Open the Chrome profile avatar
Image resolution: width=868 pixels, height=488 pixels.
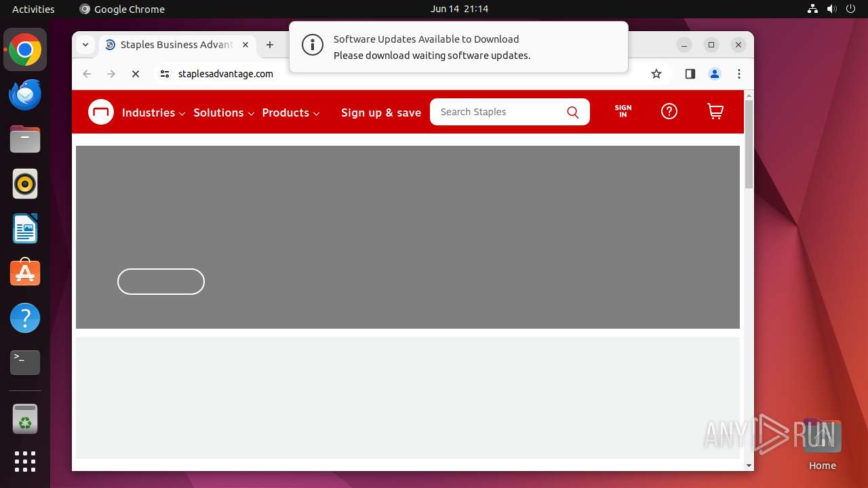(715, 74)
